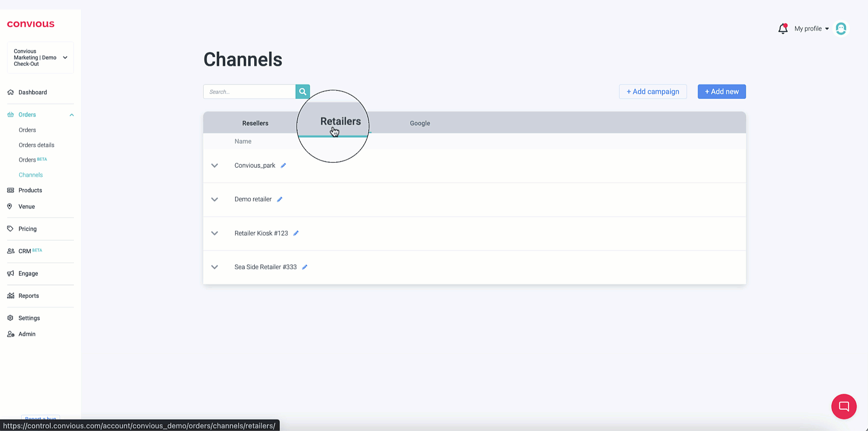
Task: Select the Retailers tab
Action: point(340,122)
